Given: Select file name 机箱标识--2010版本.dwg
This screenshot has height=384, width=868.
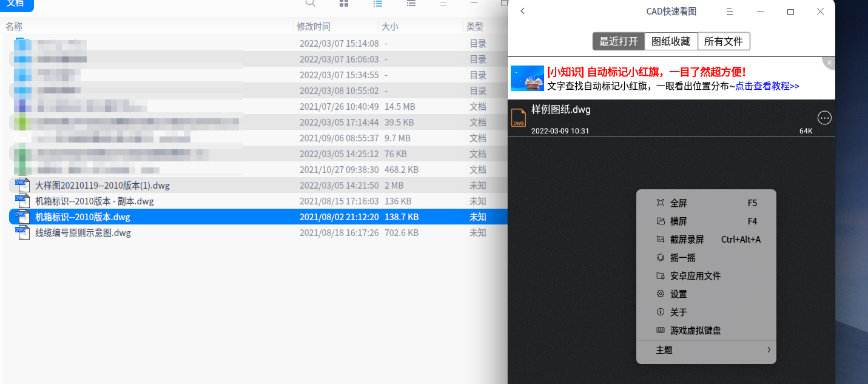Looking at the screenshot, I should click(x=82, y=217).
